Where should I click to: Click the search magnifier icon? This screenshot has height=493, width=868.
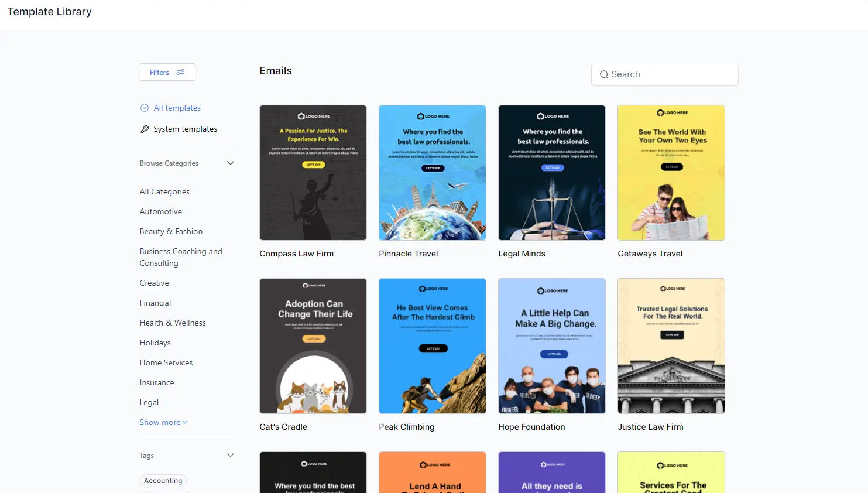604,74
